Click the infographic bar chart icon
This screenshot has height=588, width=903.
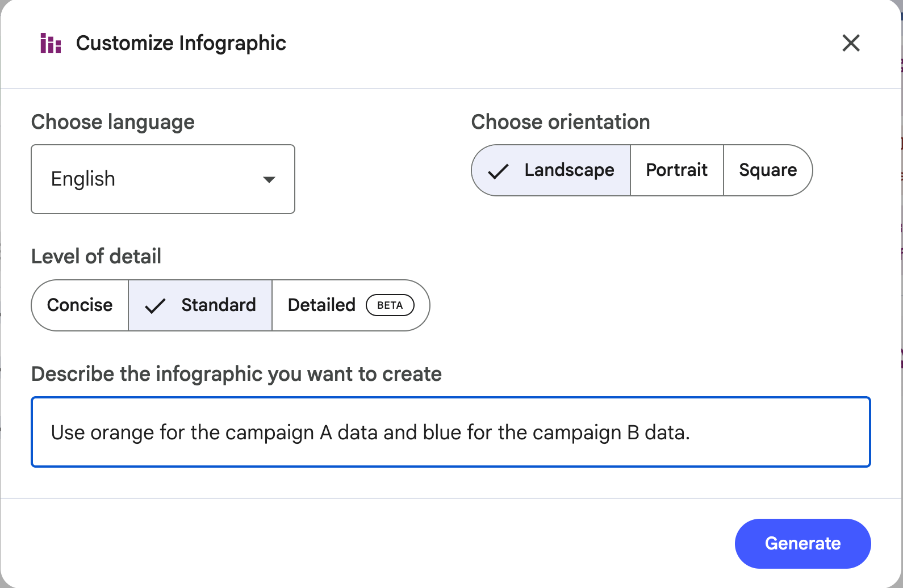click(51, 43)
